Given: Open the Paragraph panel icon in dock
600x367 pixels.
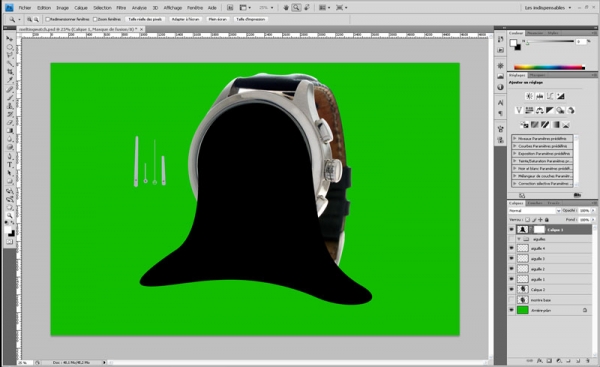Looking at the screenshot, I should click(500, 114).
